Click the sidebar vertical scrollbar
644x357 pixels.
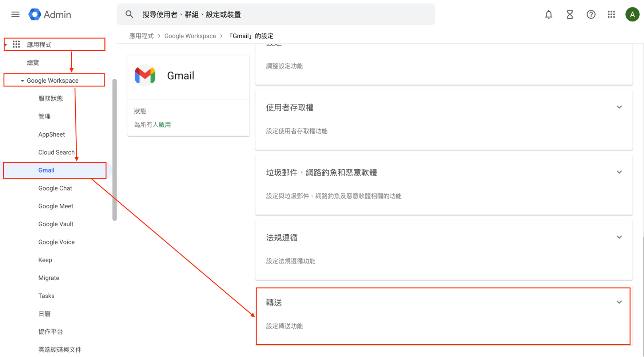tap(115, 149)
